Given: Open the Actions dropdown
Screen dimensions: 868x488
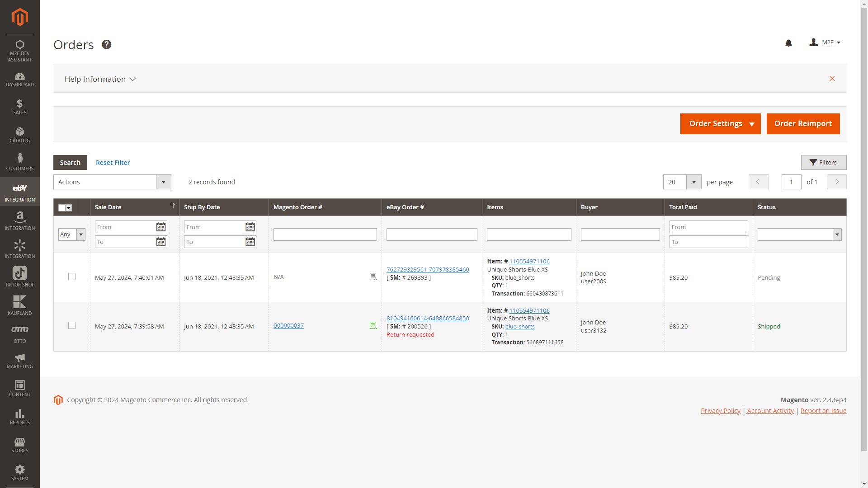Looking at the screenshot, I should [x=112, y=182].
